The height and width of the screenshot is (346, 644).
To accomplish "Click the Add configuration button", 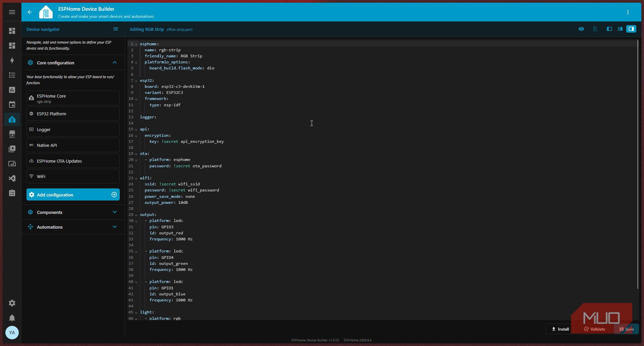I will tap(73, 195).
